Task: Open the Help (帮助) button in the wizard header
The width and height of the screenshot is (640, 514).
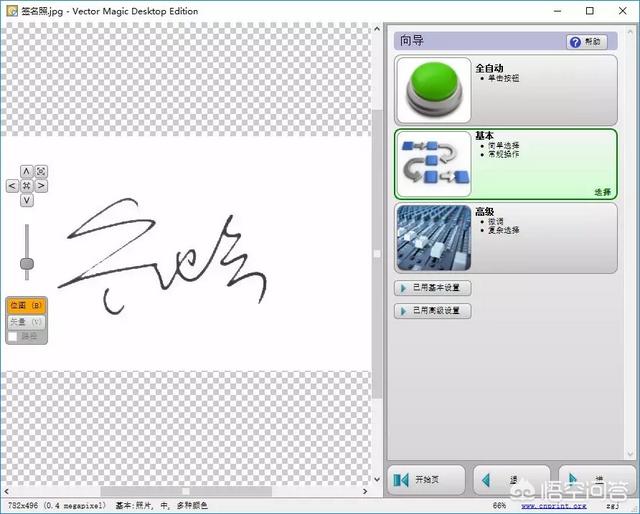Action: (x=586, y=42)
